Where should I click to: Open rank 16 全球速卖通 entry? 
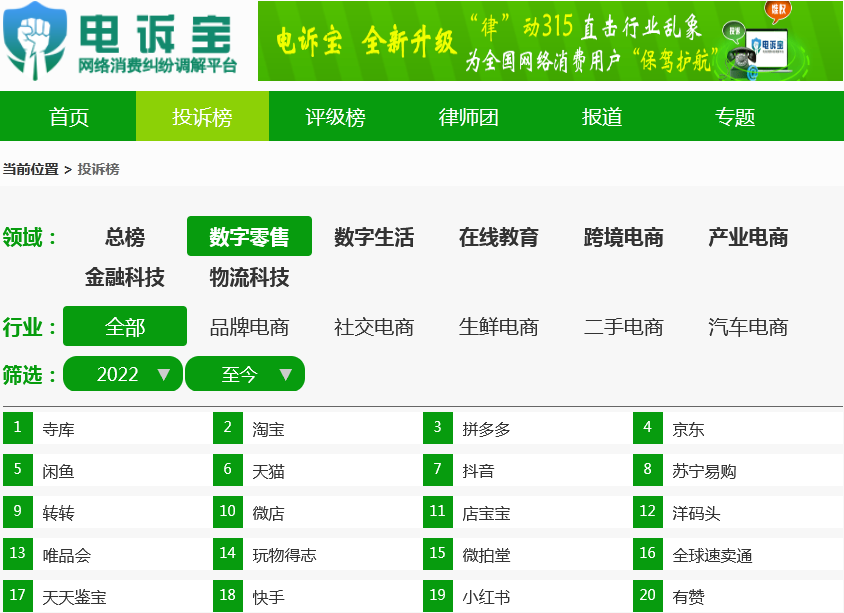click(737, 554)
